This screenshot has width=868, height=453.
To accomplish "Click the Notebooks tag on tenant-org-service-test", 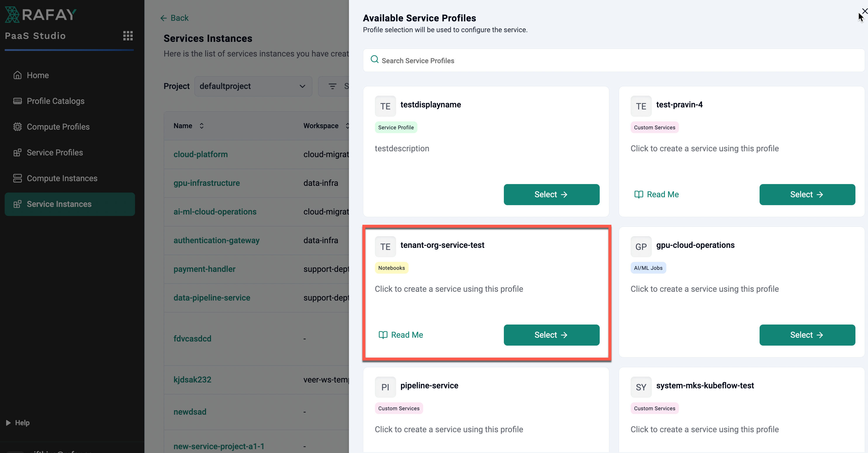I will point(391,267).
